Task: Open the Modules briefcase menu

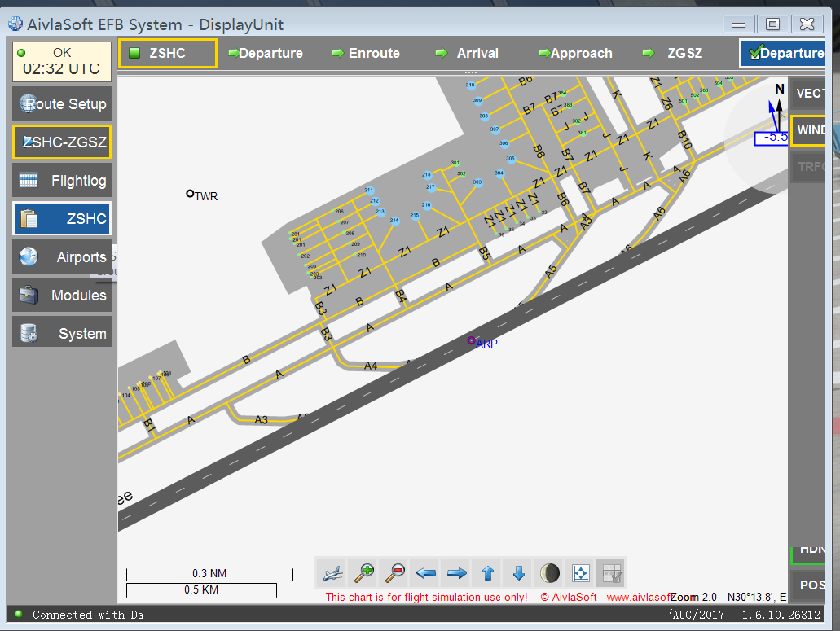Action: pyautogui.click(x=62, y=296)
